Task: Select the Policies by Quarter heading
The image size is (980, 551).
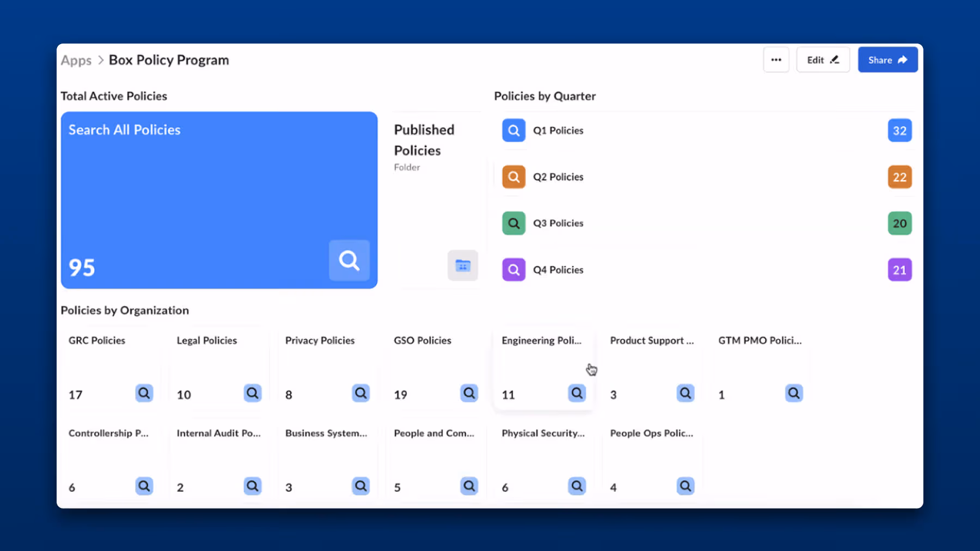Action: [x=545, y=96]
